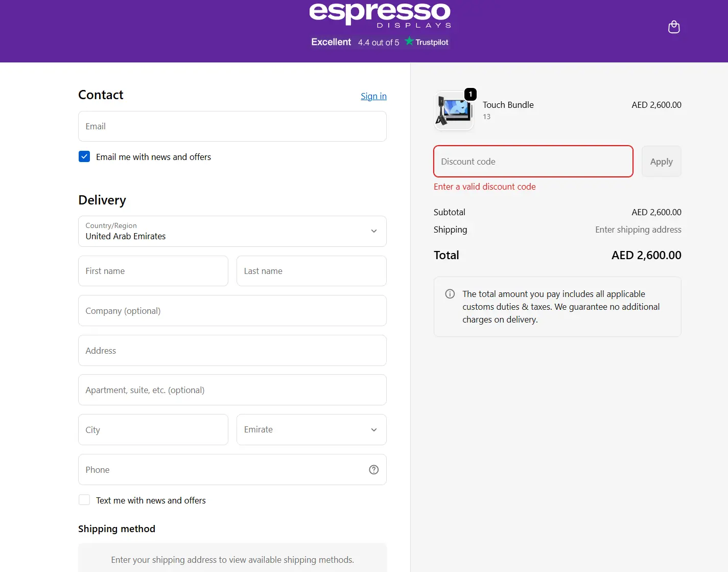Focus the Discount code field
Screen dimensions: 728x572
coord(533,162)
